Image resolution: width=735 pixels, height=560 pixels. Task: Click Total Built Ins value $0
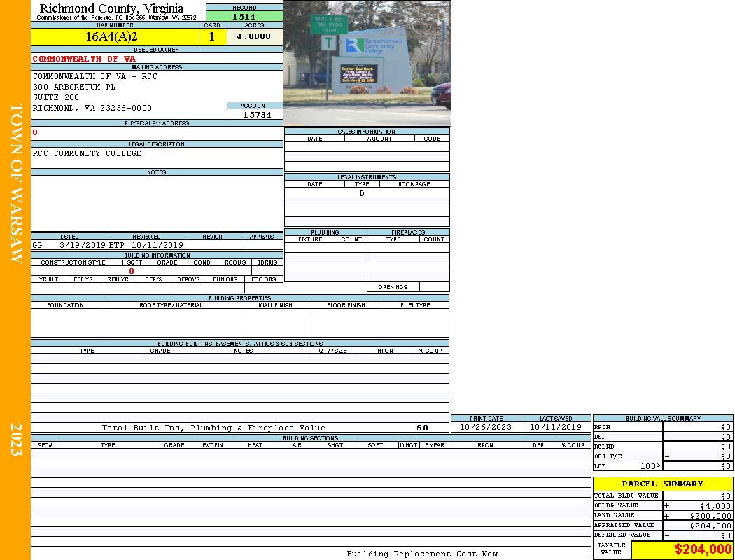pyautogui.click(x=422, y=428)
